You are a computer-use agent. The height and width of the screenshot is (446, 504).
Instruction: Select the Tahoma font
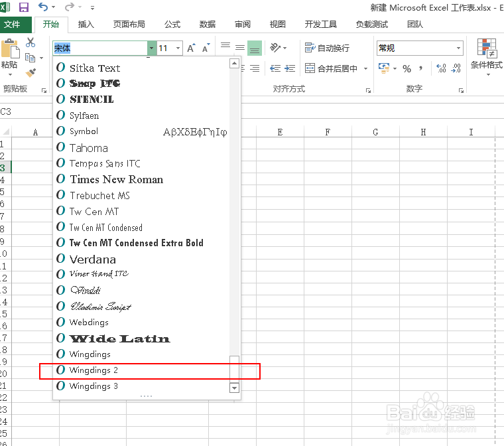click(x=142, y=148)
